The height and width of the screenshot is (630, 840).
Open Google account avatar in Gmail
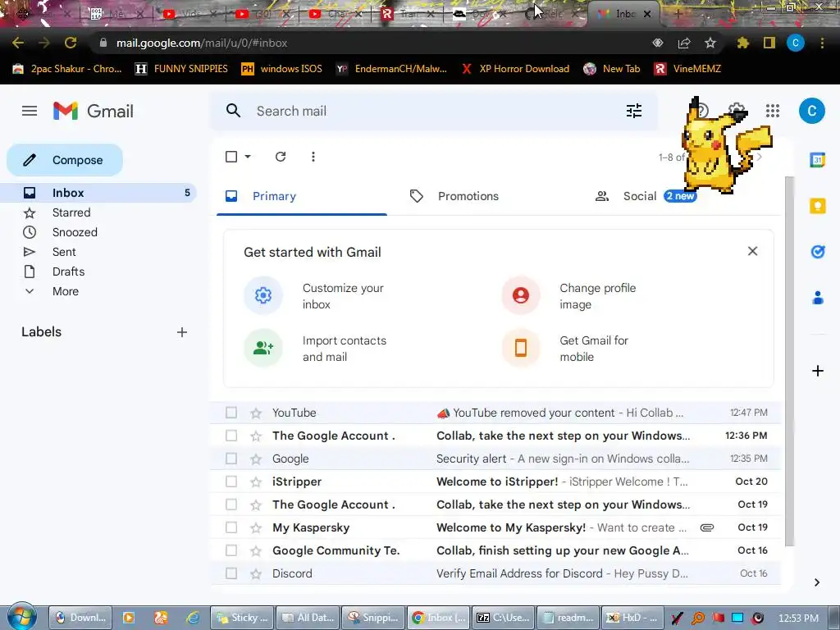(x=811, y=111)
